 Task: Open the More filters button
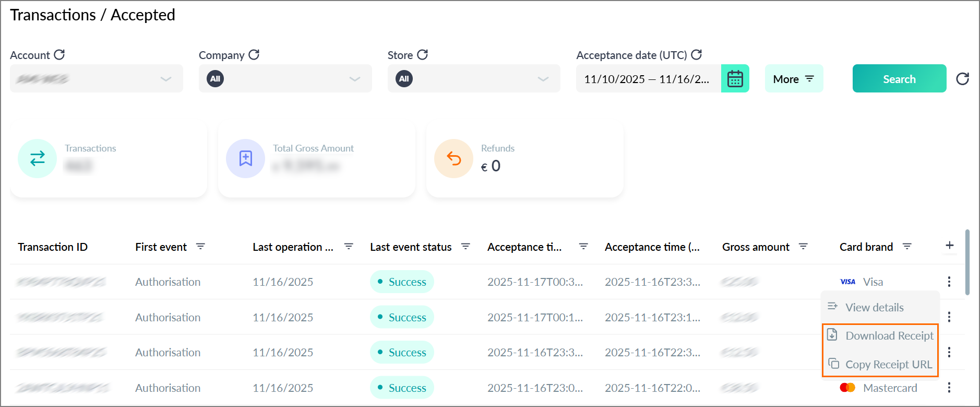(x=794, y=78)
